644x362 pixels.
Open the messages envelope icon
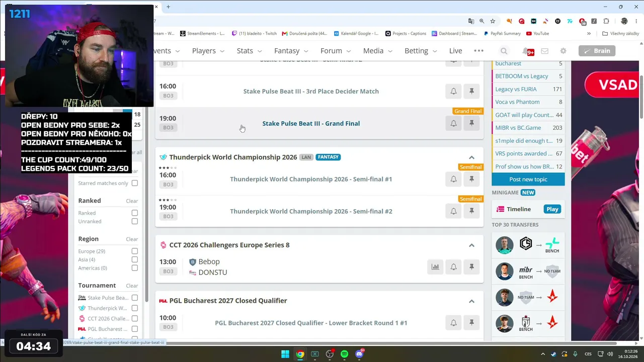coord(544,51)
